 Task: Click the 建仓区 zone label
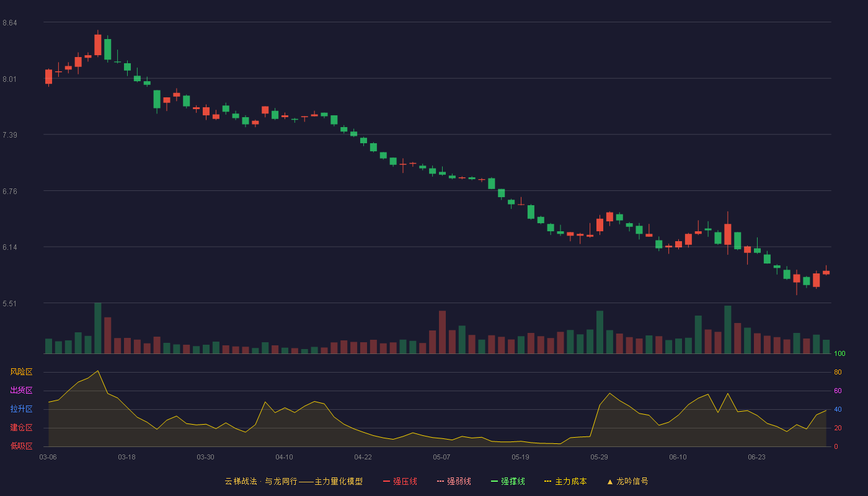[21, 428]
